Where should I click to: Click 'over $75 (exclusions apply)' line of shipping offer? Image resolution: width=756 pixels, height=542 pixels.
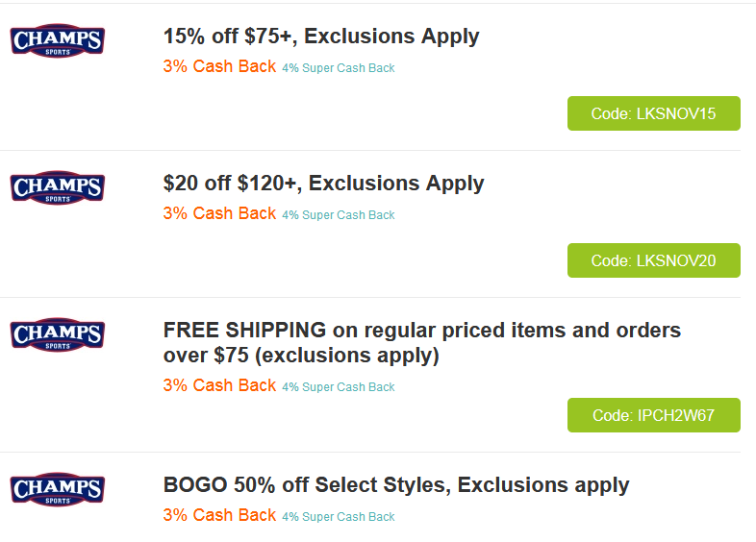click(301, 356)
